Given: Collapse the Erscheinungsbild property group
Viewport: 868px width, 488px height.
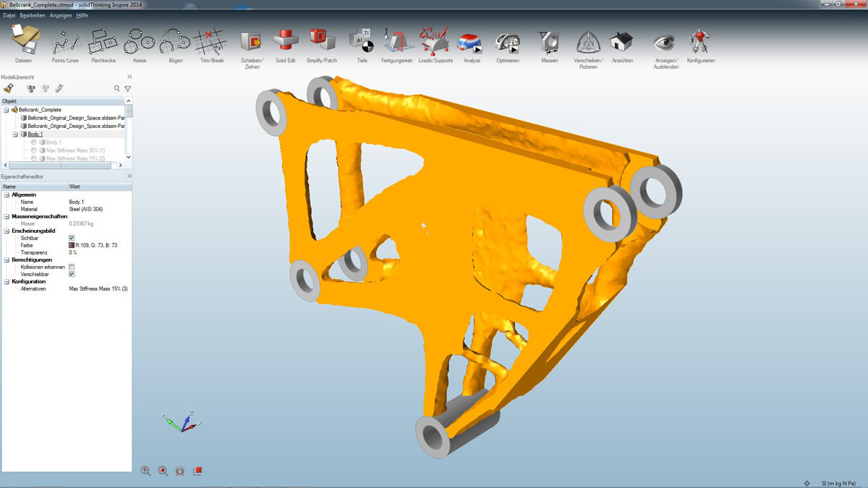Looking at the screenshot, I should [7, 231].
